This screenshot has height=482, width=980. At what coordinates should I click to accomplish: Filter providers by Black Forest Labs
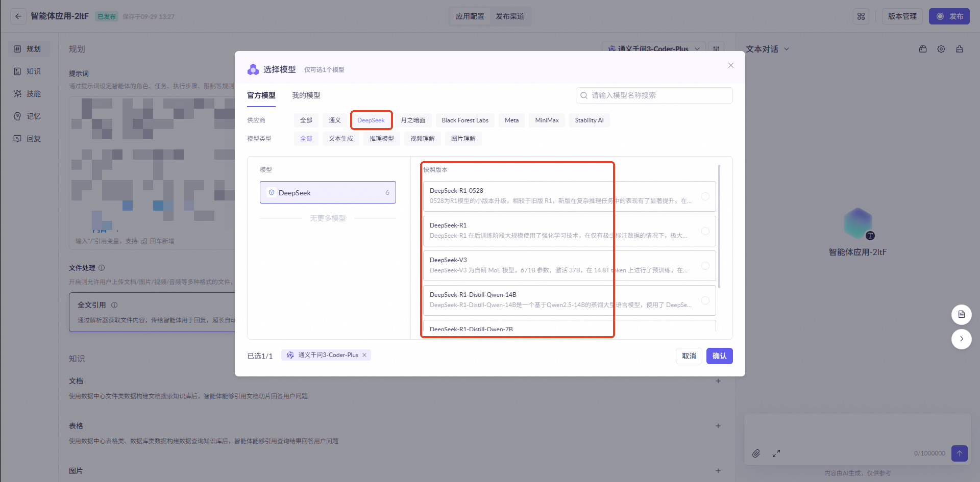[x=465, y=120]
